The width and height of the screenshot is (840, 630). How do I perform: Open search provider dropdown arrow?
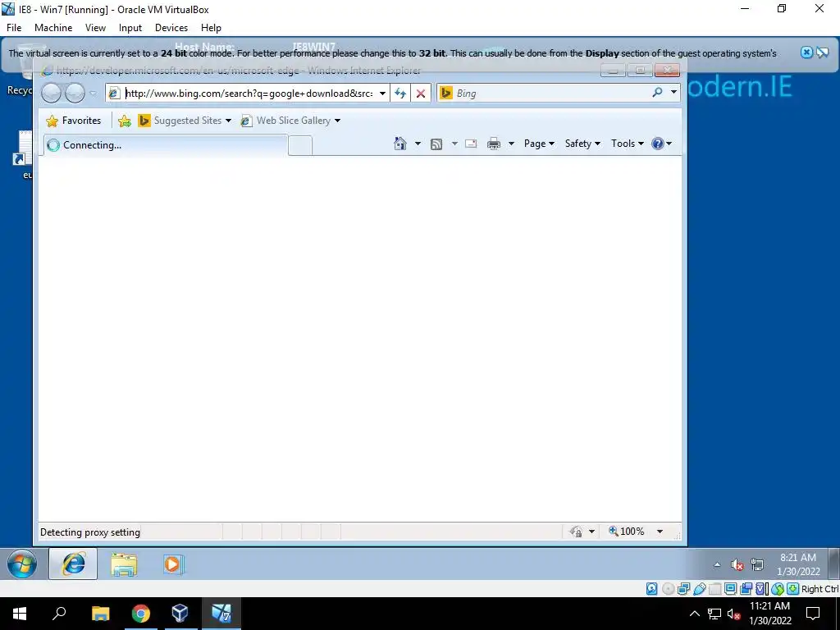pyautogui.click(x=673, y=93)
